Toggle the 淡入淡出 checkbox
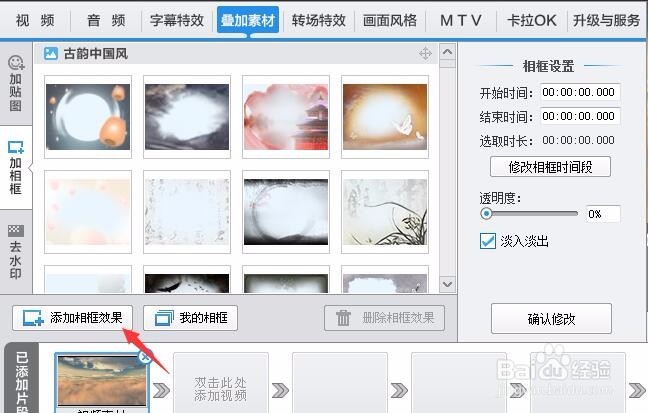The width and height of the screenshot is (648, 413). [488, 241]
